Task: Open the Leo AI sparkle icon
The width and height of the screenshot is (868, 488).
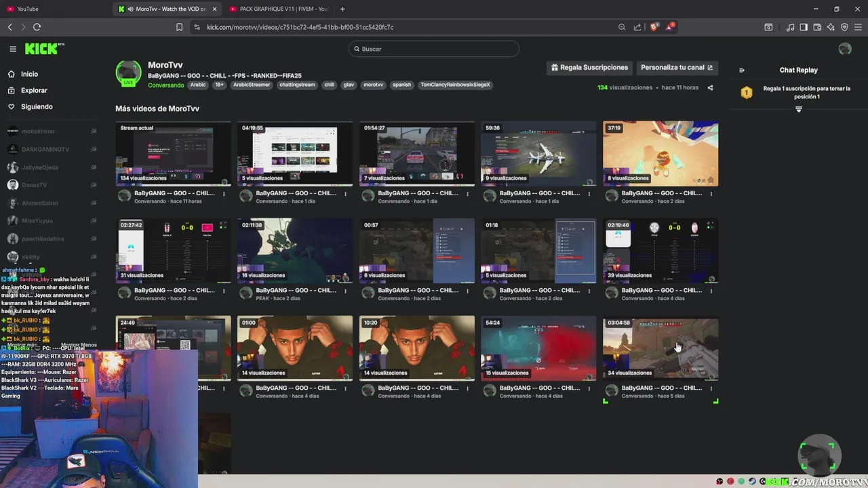Action: (x=831, y=27)
